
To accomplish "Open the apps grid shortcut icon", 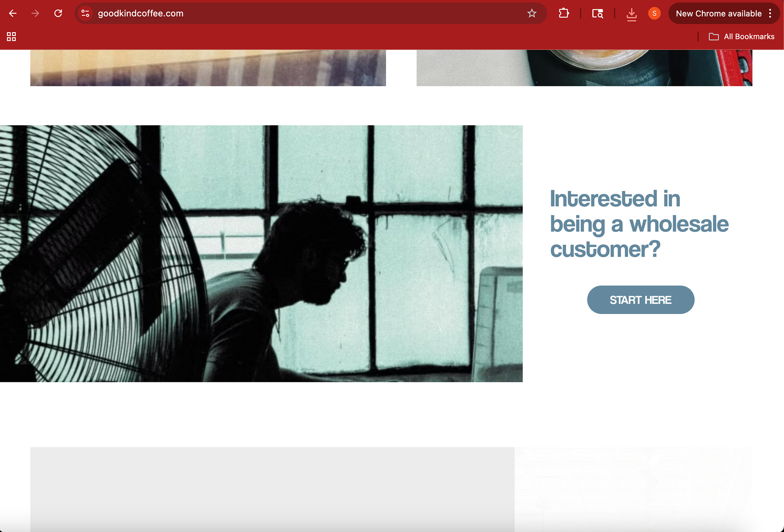I will tap(11, 37).
